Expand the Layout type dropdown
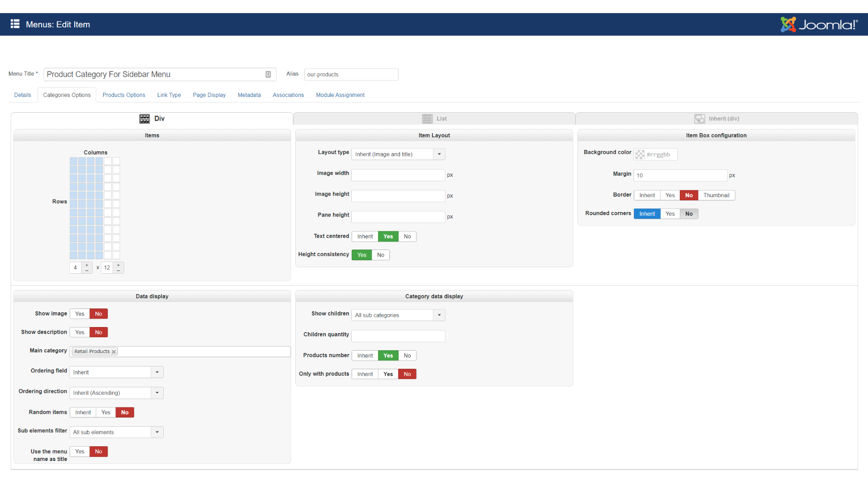Viewport: 868px width, 501px height. point(398,154)
